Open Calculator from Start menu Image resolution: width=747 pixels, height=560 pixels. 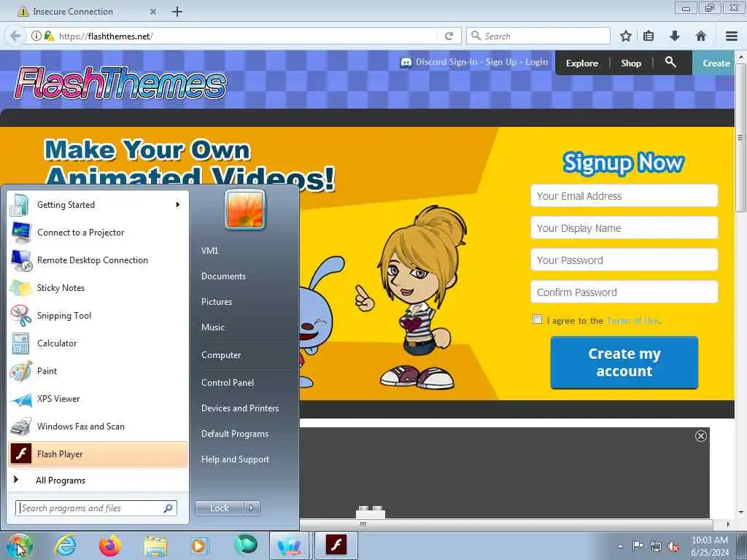[x=98, y=343]
